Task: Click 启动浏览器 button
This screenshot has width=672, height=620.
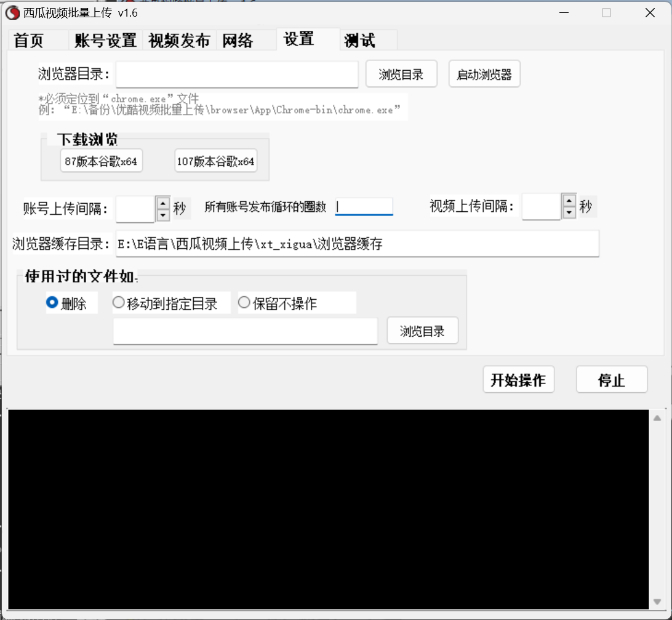Action: (484, 74)
